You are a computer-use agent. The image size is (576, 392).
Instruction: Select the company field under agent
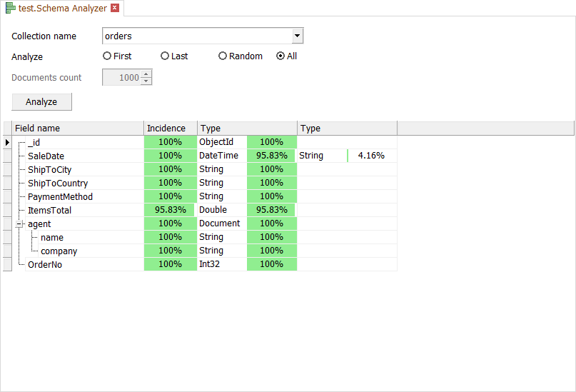tap(59, 251)
